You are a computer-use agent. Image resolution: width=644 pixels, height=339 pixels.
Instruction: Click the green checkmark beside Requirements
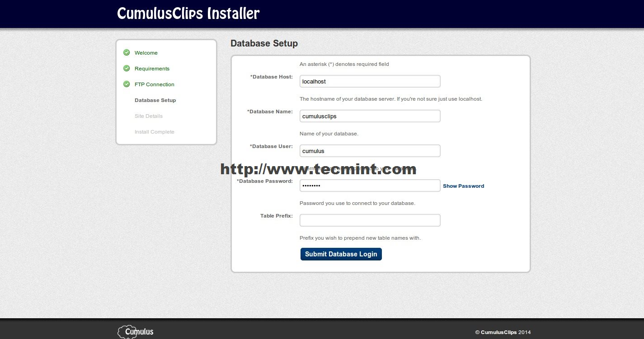[127, 68]
